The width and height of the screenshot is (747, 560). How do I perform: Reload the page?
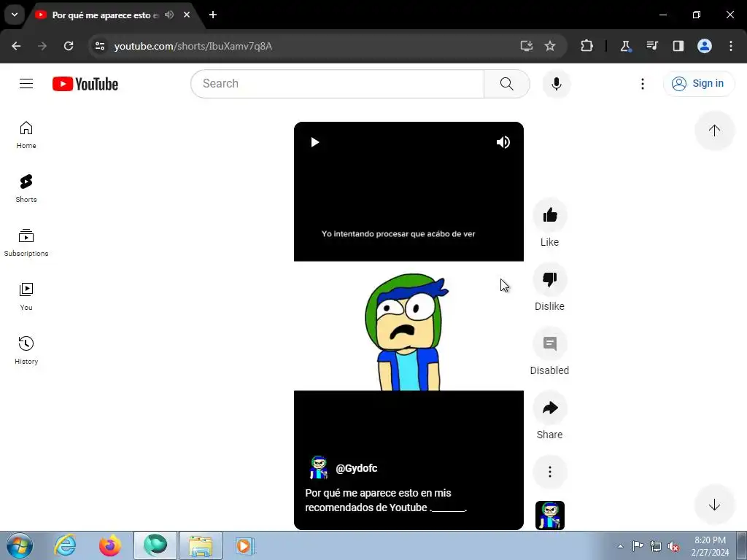point(69,46)
